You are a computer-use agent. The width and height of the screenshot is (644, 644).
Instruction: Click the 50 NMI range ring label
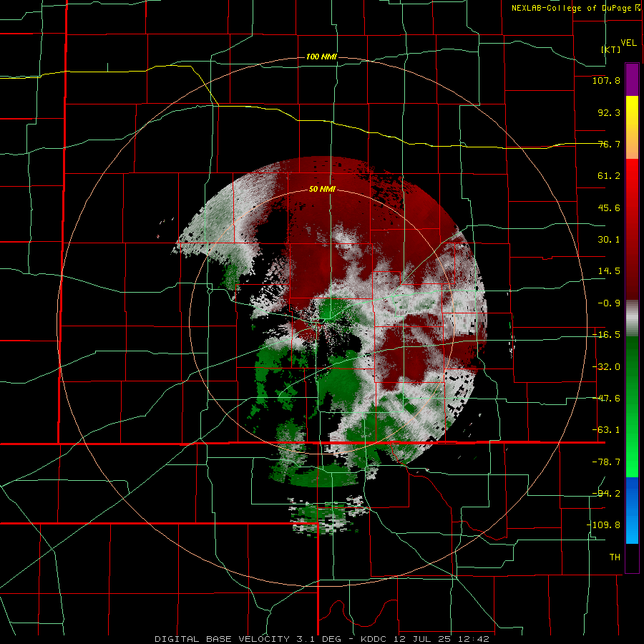(x=321, y=190)
